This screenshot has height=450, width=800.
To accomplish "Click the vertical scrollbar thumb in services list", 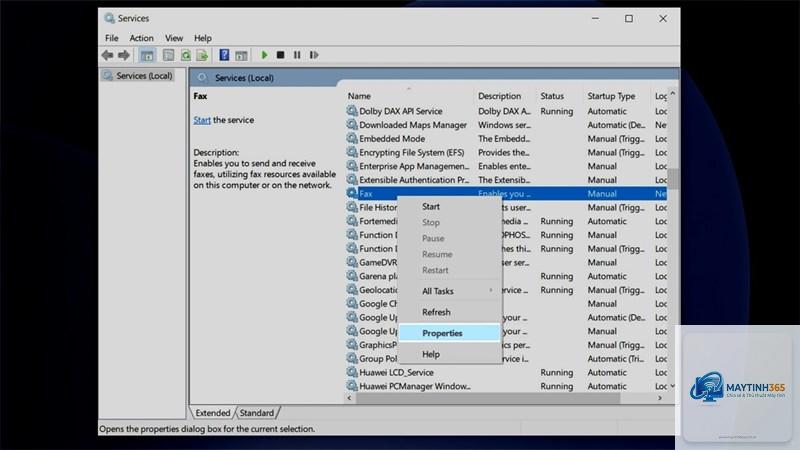I will [673, 179].
